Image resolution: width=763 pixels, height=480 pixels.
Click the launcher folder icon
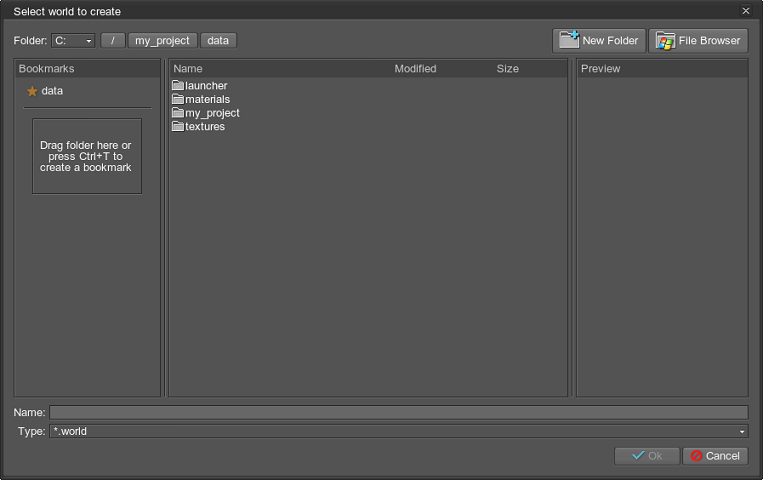pyautogui.click(x=178, y=86)
